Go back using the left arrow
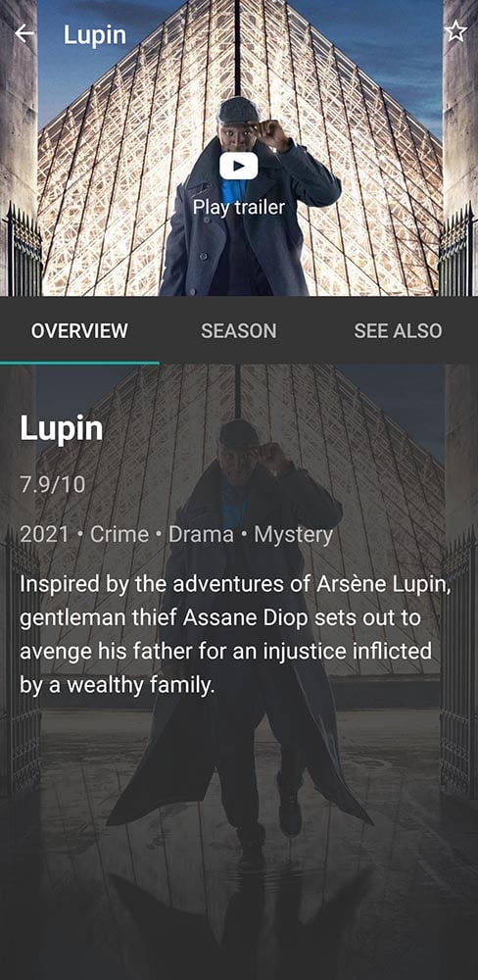The image size is (478, 980). point(24,33)
